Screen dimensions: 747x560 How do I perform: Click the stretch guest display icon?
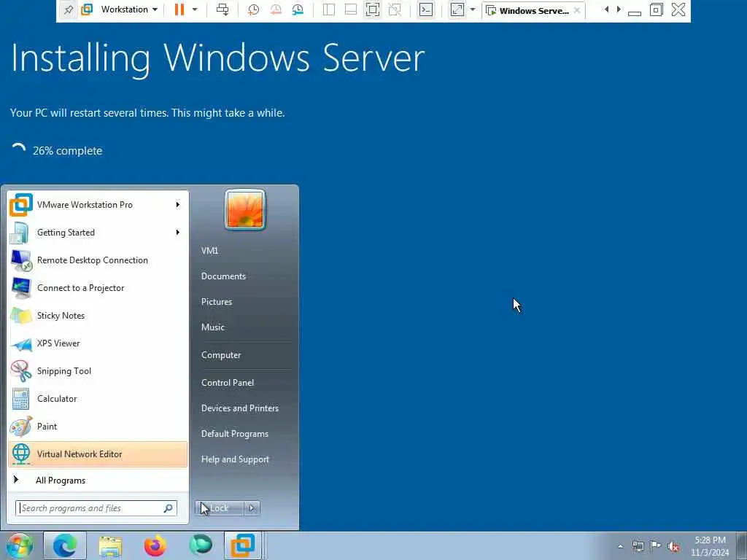(457, 9)
